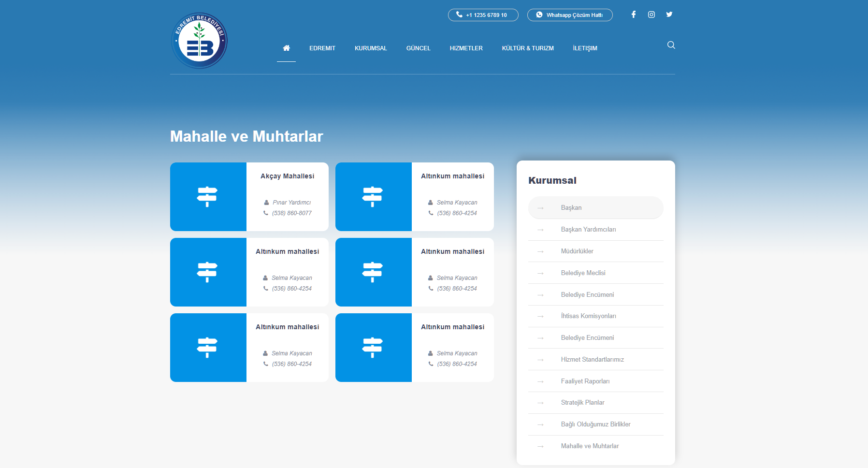Open the KURUMSAL menu item
Image resolution: width=868 pixels, height=468 pixels.
tap(371, 48)
